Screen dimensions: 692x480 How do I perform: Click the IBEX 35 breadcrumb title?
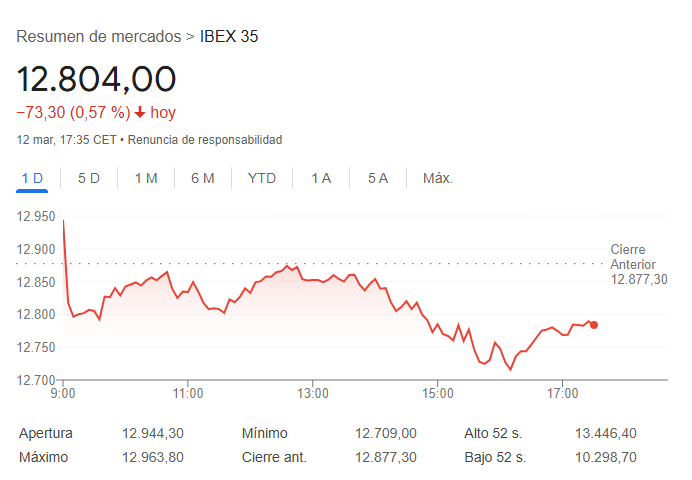pos(229,37)
